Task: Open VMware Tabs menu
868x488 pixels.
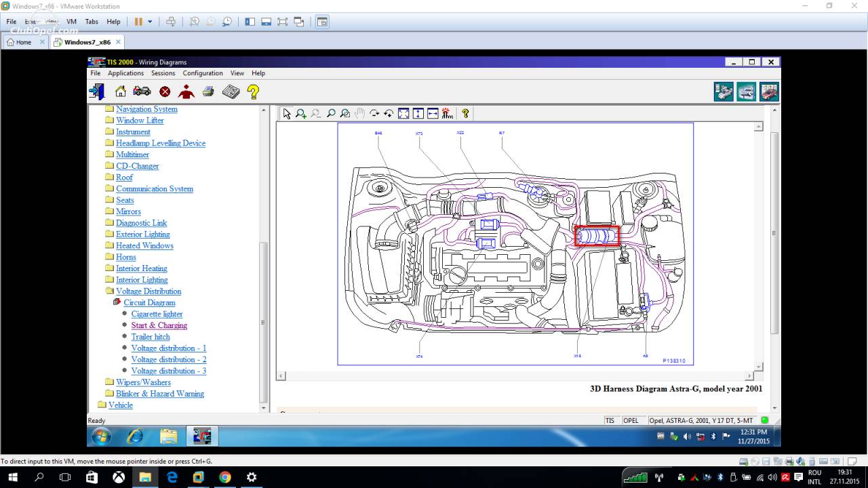Action: (x=92, y=22)
